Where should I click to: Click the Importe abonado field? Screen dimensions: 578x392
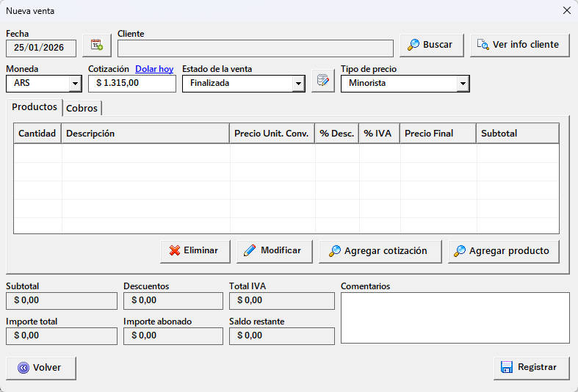coord(173,336)
